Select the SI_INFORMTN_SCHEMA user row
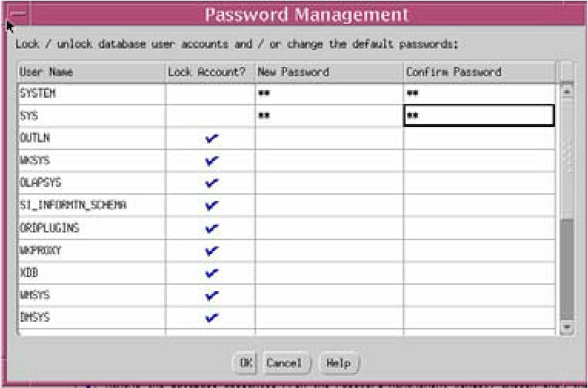Viewport: 588px width, 388px height. [91, 206]
